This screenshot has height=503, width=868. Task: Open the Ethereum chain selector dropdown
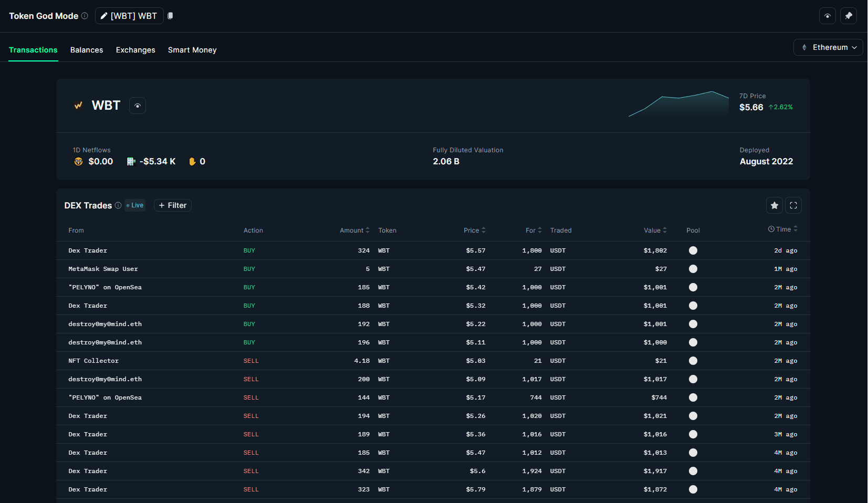pyautogui.click(x=828, y=47)
